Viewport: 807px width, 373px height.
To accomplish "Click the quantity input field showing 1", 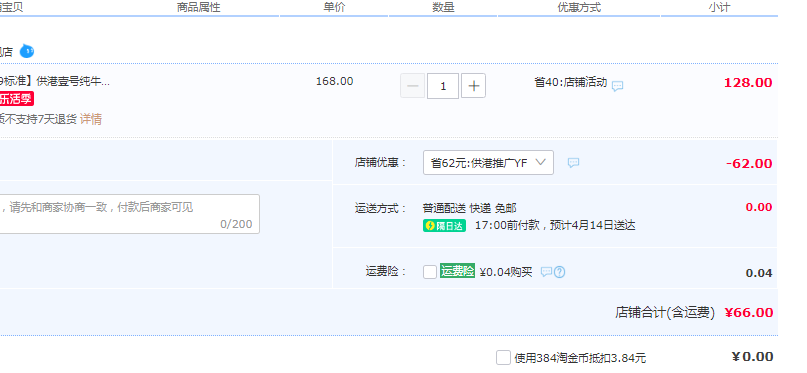I will click(x=443, y=86).
